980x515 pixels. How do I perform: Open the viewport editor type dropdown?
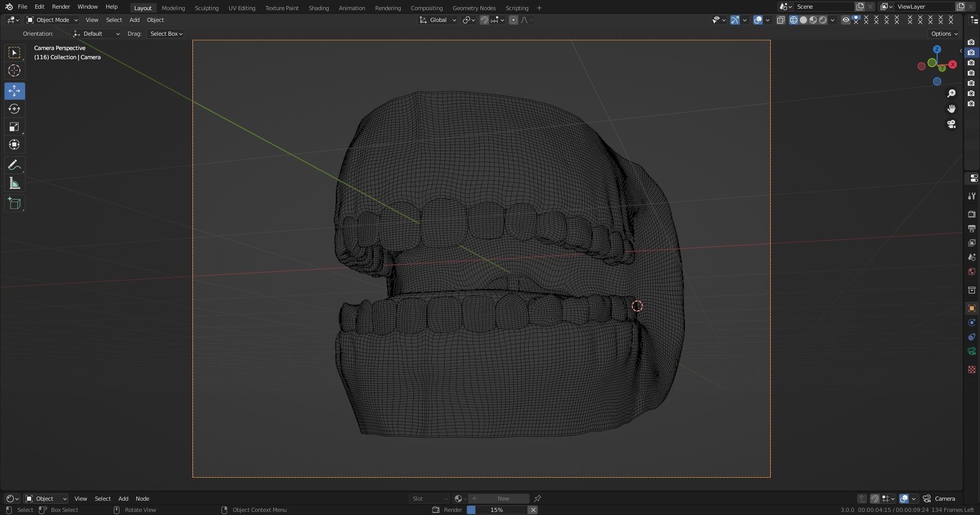[13, 20]
